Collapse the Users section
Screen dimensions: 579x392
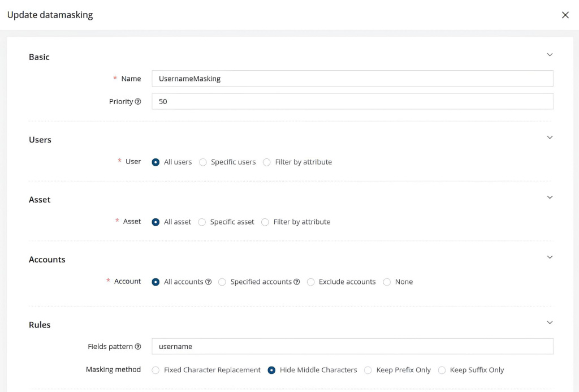point(550,137)
